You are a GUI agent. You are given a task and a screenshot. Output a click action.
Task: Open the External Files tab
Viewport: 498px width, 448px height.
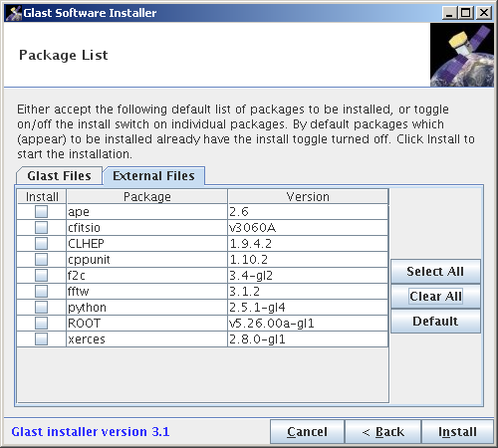coord(153,175)
